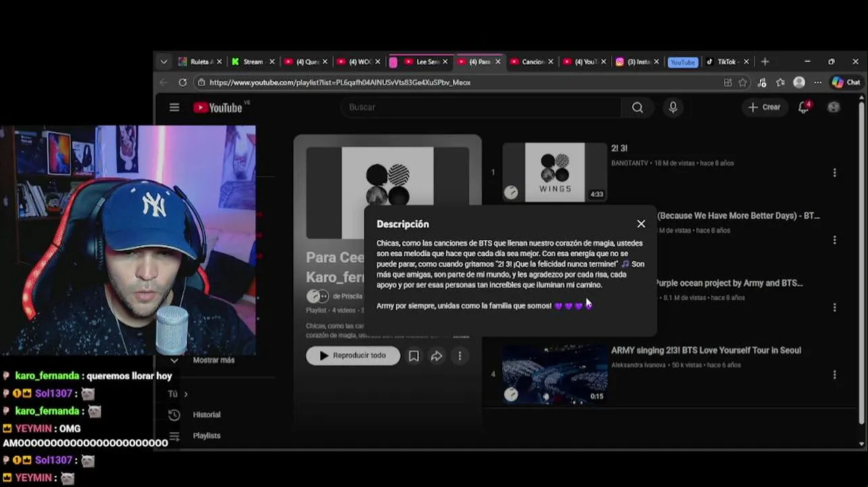Click the URL address bar
The height and width of the screenshot is (487, 868).
click(462, 83)
